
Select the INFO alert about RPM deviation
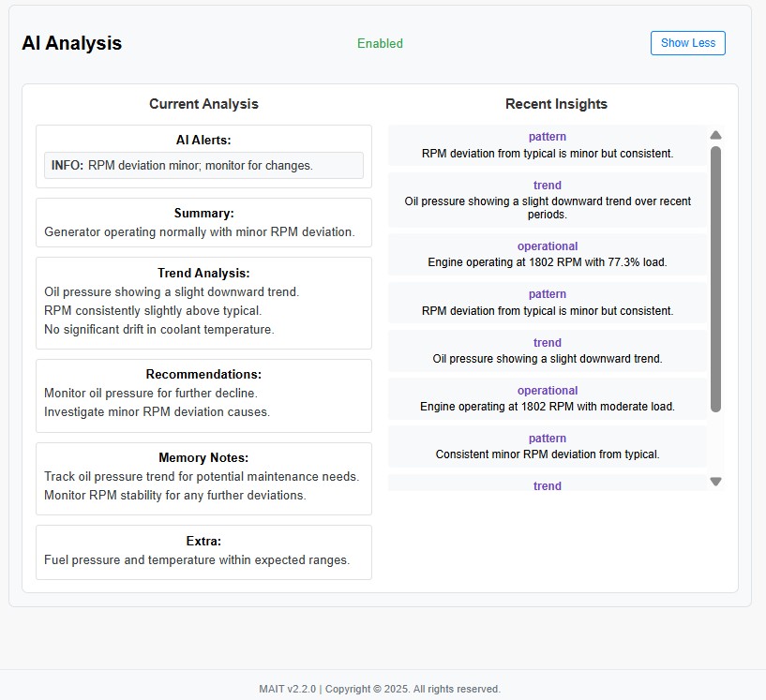203,165
